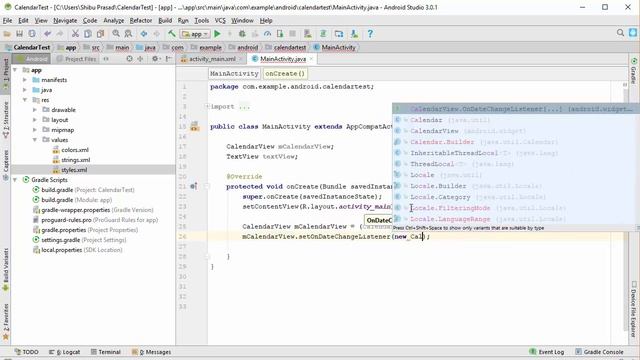Image resolution: width=640 pixels, height=360 pixels.
Task: Open the app run configuration dropdown
Action: [196, 34]
